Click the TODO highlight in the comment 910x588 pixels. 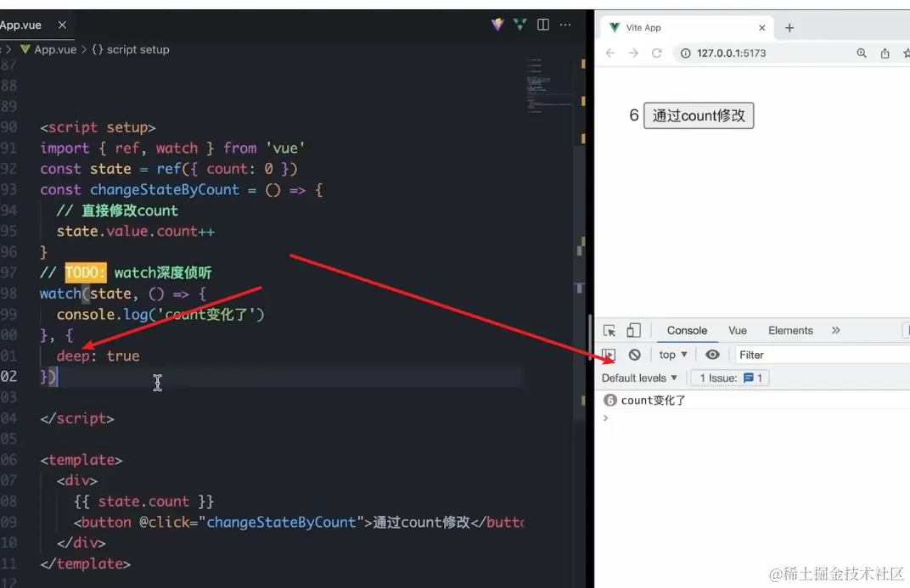click(85, 272)
